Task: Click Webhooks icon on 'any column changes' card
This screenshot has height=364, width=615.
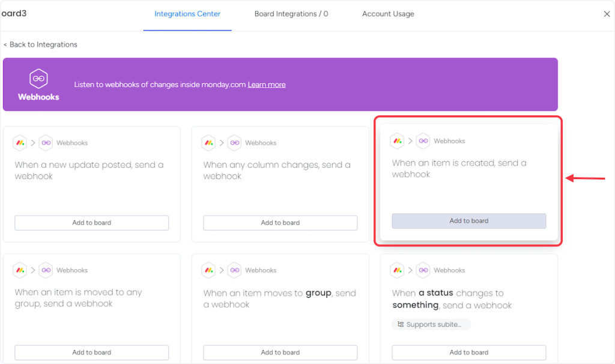Action: (234, 143)
